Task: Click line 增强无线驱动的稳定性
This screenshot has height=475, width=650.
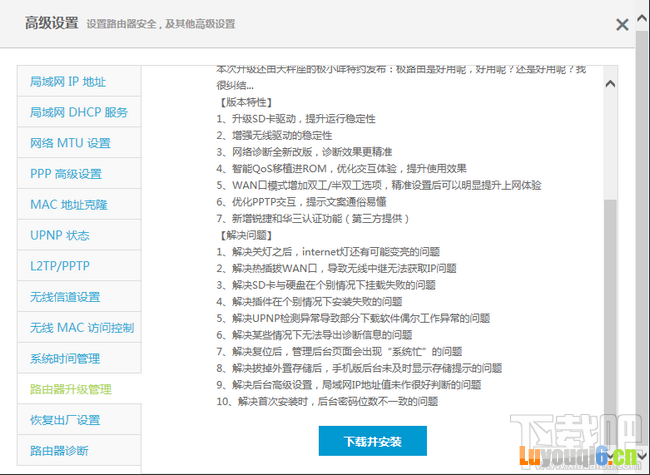Action: click(274, 136)
